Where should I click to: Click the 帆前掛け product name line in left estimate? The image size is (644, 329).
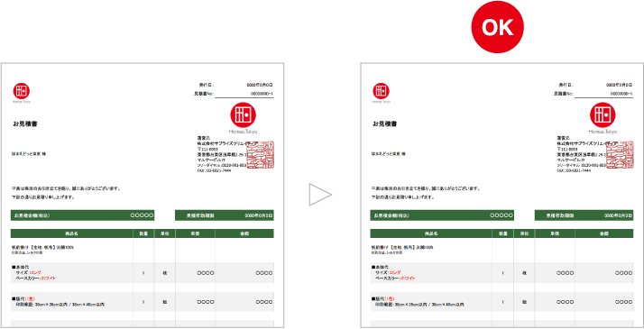click(x=42, y=247)
